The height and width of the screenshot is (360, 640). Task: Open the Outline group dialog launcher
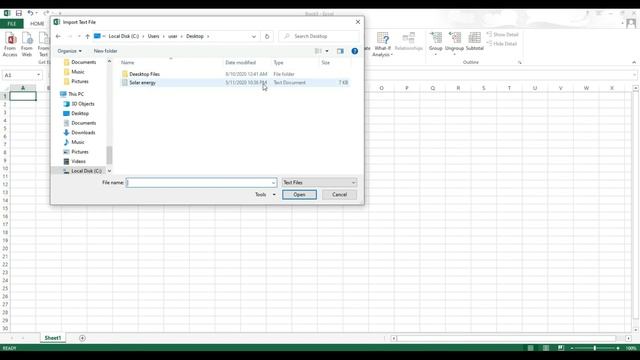(x=520, y=62)
